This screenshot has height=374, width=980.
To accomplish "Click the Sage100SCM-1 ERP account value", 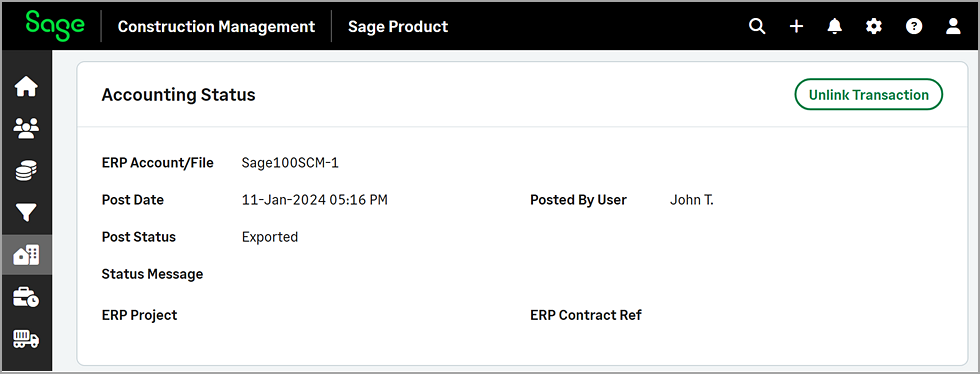I will [290, 163].
